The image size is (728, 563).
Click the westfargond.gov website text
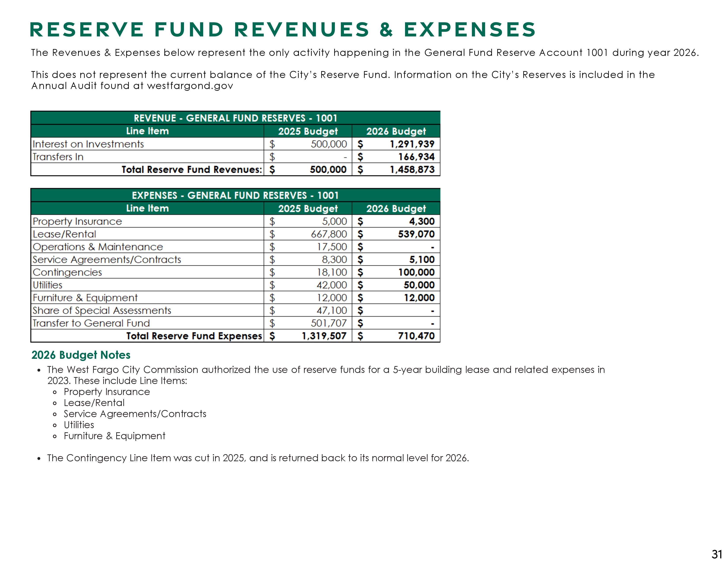point(190,86)
